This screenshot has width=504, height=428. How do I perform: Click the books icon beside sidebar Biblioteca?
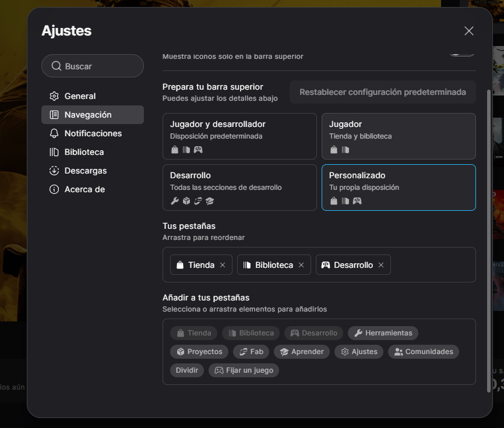(54, 152)
